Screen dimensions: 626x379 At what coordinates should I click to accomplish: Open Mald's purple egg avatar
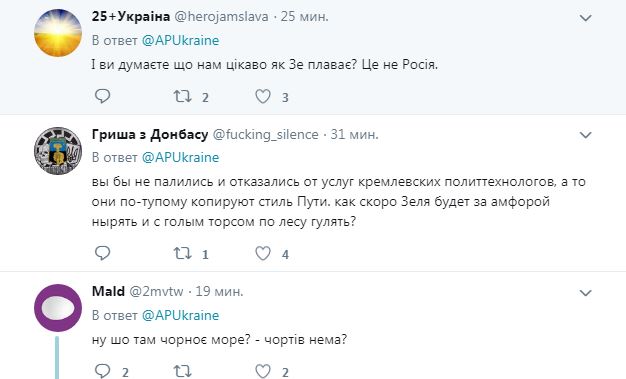click(58, 308)
